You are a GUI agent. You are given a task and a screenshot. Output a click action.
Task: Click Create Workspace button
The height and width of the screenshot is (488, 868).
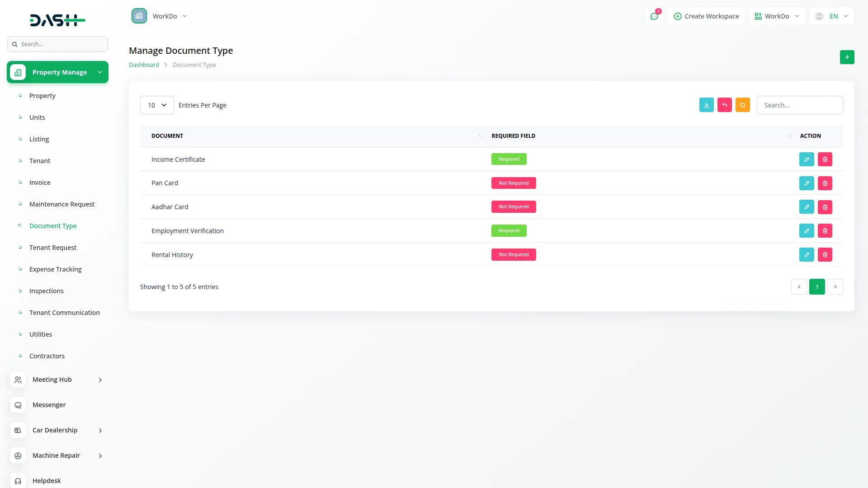click(x=706, y=16)
